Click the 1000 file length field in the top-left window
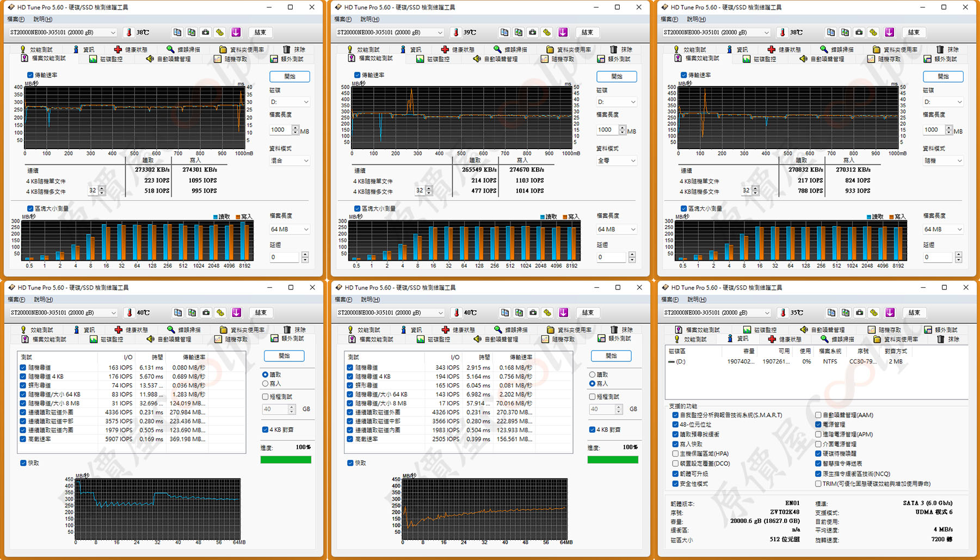Viewport: 980px width, 560px height. [280, 130]
